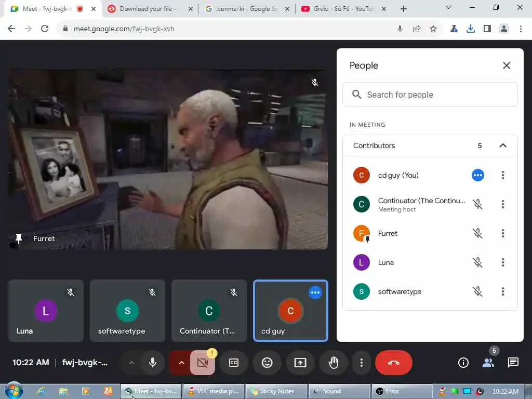Click blue speaking indicator beside cd guy (You)
Viewport: 532px width, 399px height.
[x=478, y=175]
